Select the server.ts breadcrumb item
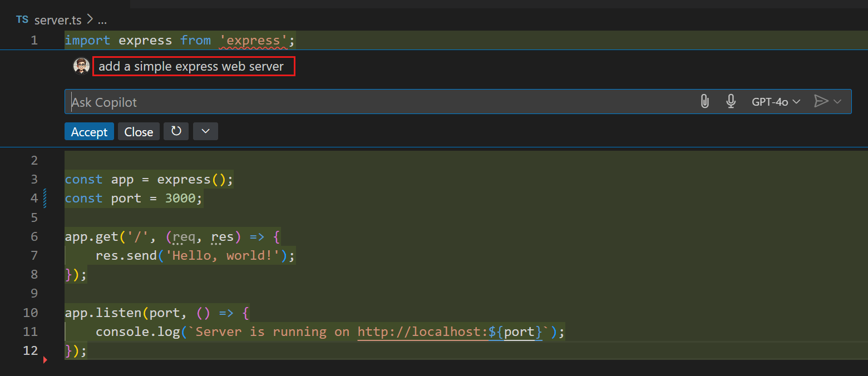This screenshot has height=376, width=868. tap(58, 19)
